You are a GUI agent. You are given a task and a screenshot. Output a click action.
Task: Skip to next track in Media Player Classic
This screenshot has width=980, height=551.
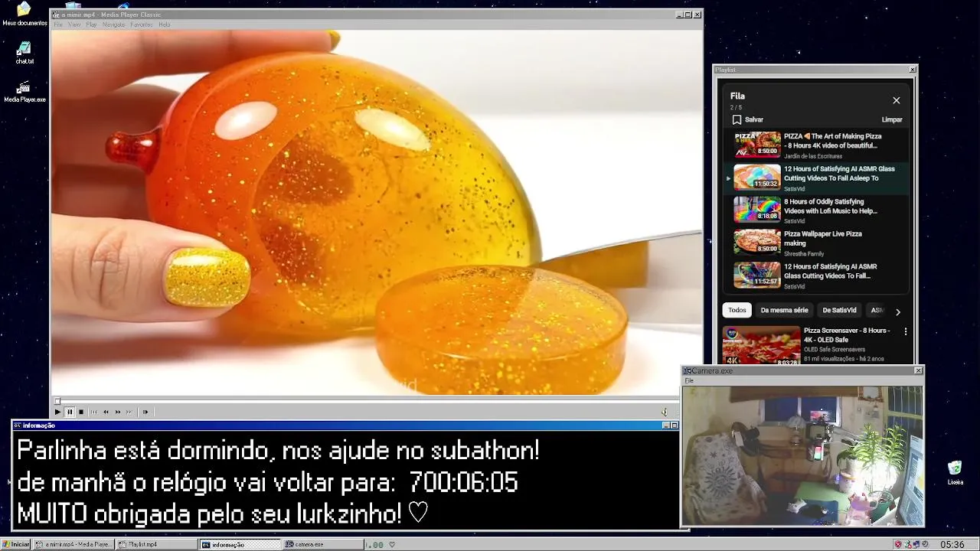tap(129, 412)
